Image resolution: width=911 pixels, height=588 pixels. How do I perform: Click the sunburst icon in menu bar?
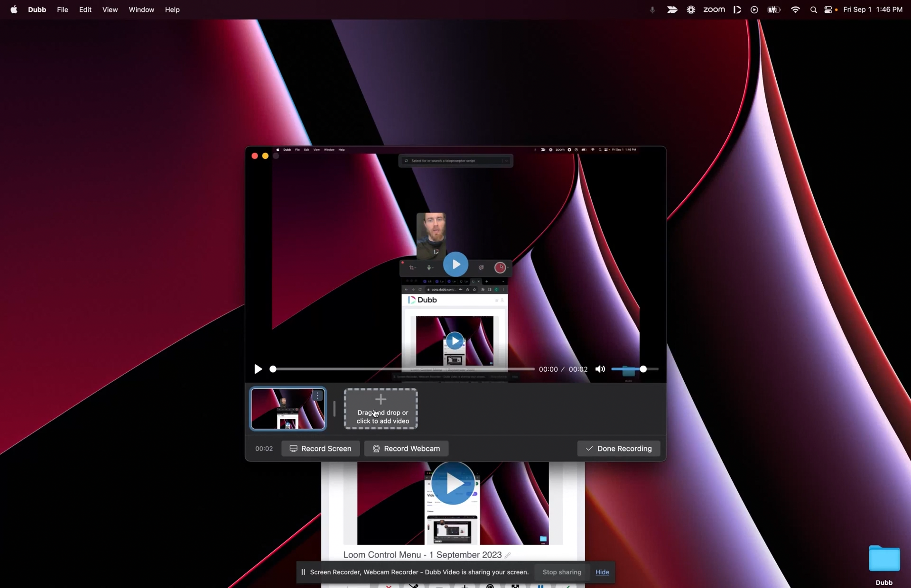tap(691, 9)
